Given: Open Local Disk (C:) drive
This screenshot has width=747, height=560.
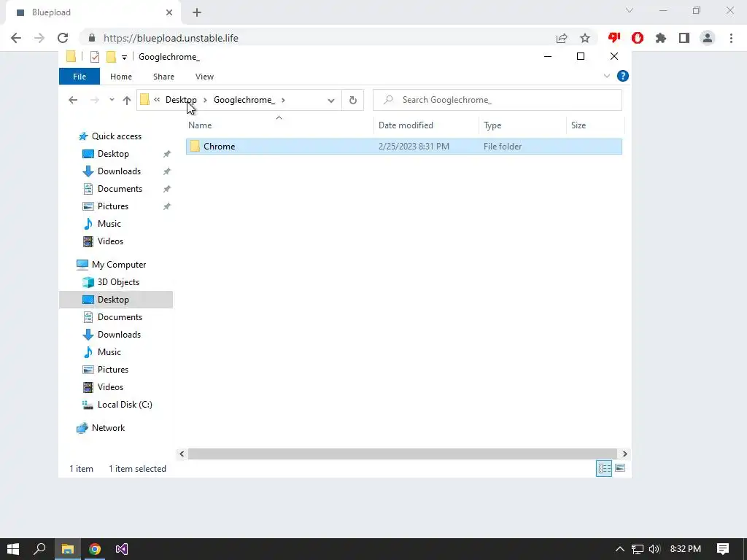Looking at the screenshot, I should [125, 405].
